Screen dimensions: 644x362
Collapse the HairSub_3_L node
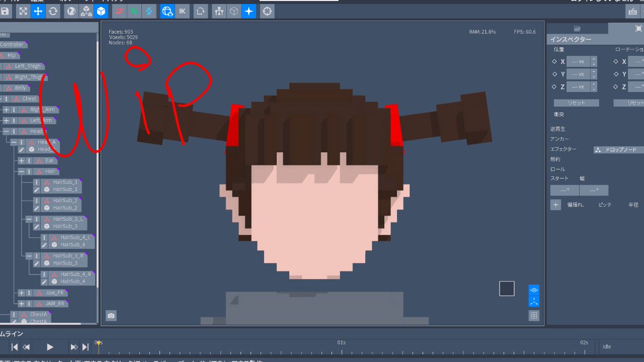pos(29,219)
